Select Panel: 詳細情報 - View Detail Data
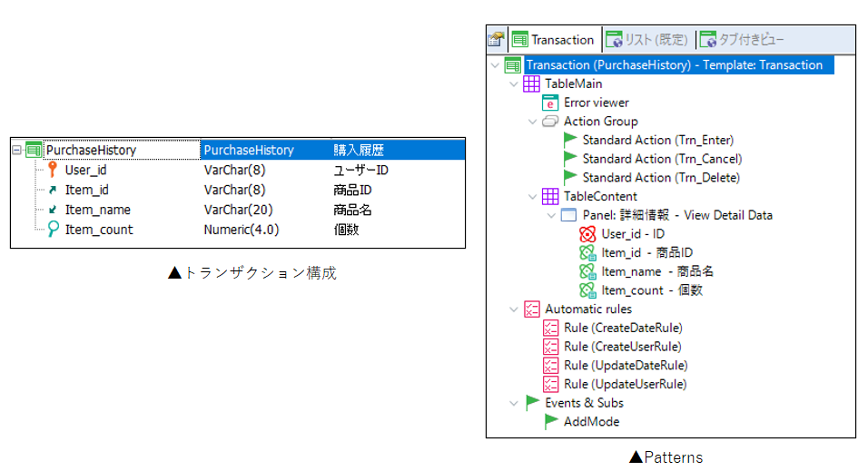 (677, 215)
